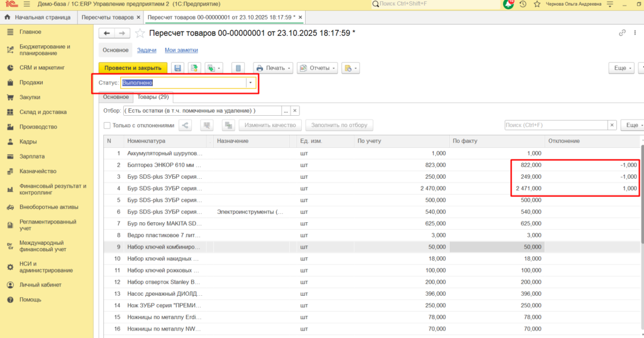This screenshot has height=338, width=644.
Task: Switch to the Начальная страница tab
Action: pyautogui.click(x=38, y=17)
